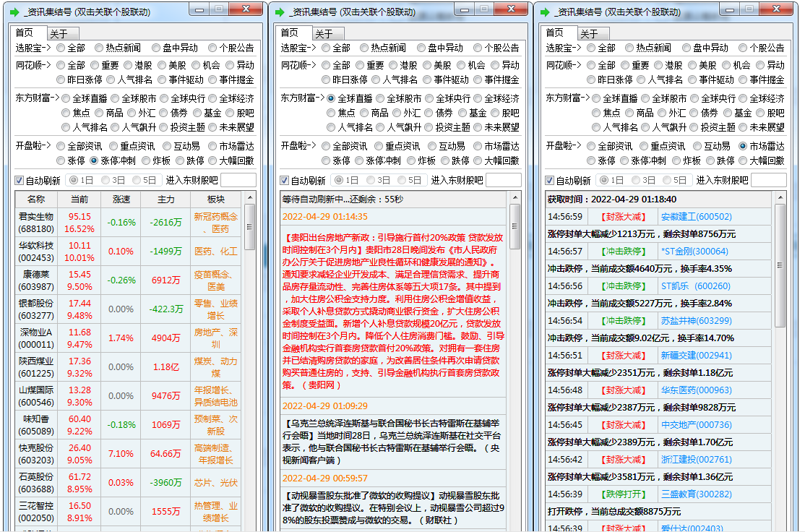
Task: Open stock link 华东医药(000963)
Action: click(696, 390)
